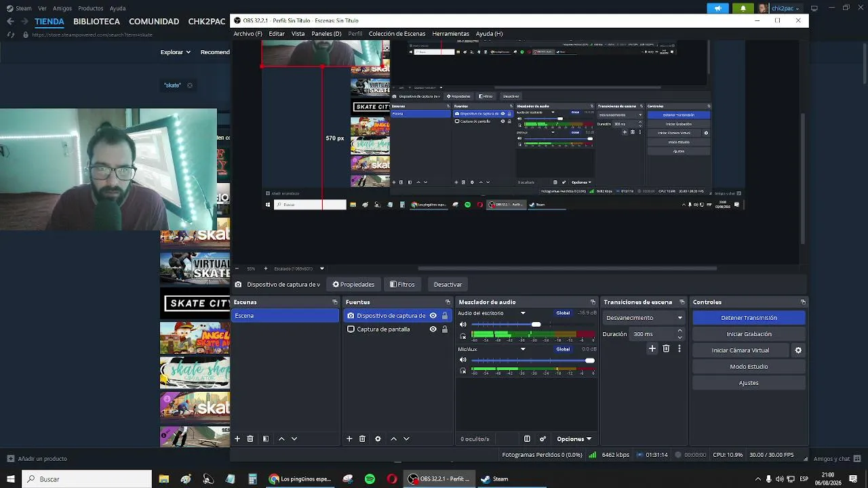The width and height of the screenshot is (868, 488).
Task: Open advanced audio properties gears icon
Action: [x=542, y=439]
